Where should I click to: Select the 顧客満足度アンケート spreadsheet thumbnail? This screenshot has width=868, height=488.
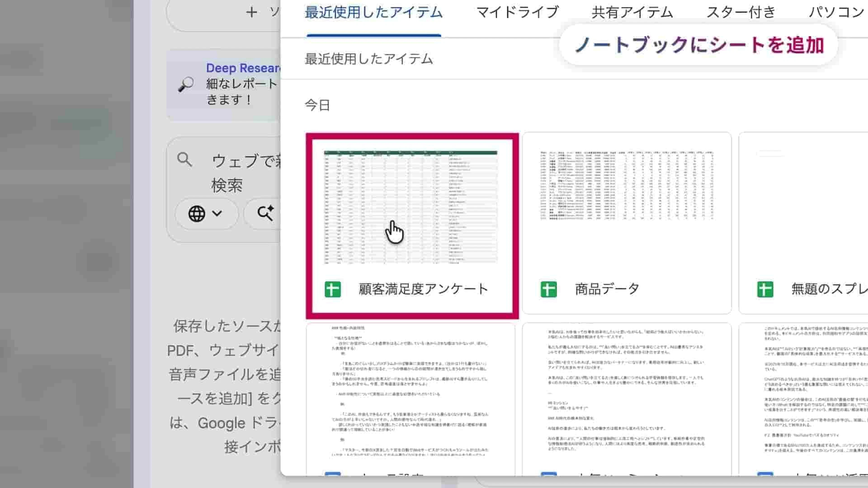coord(410,207)
